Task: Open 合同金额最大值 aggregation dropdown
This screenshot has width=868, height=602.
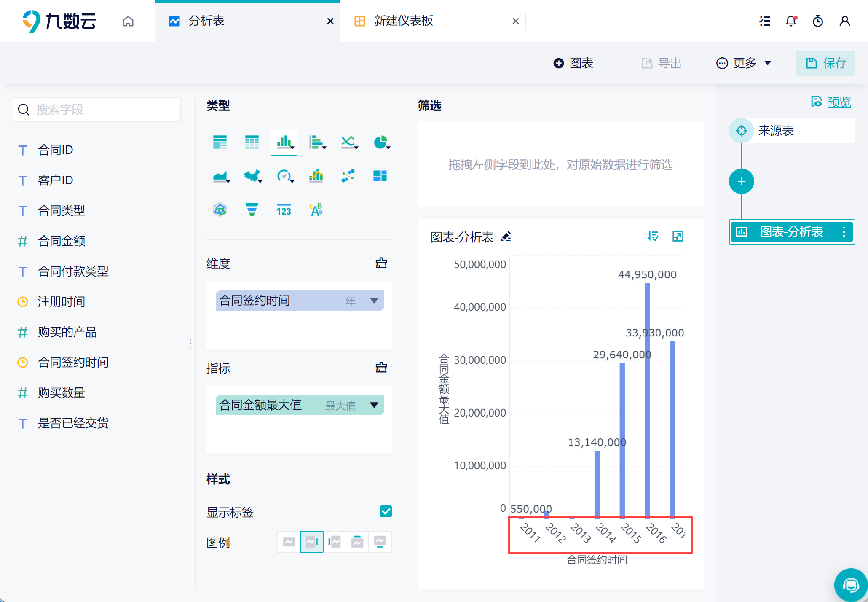Action: pos(374,405)
